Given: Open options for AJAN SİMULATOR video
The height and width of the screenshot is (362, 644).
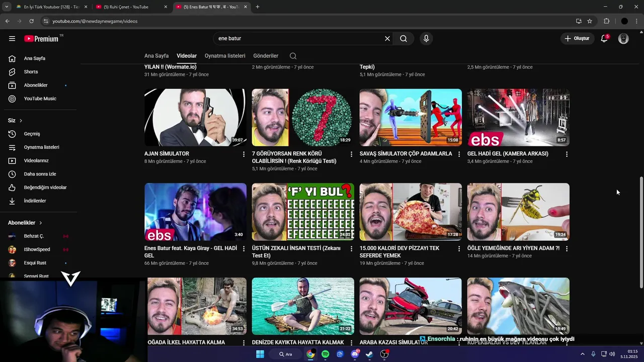Looking at the screenshot, I should (244, 154).
